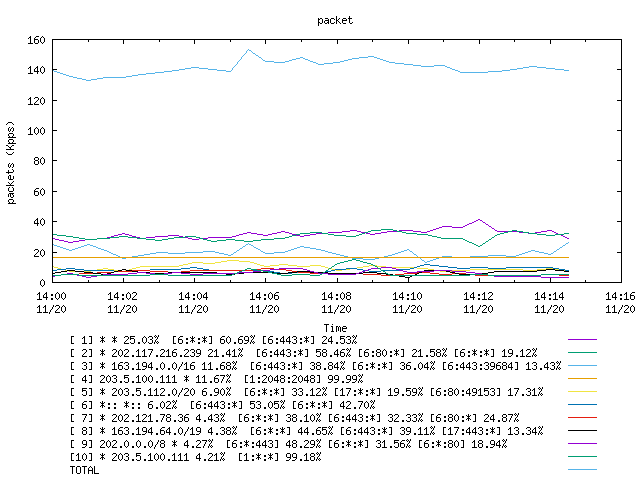Click the y-axis tick value 160

tap(36, 40)
